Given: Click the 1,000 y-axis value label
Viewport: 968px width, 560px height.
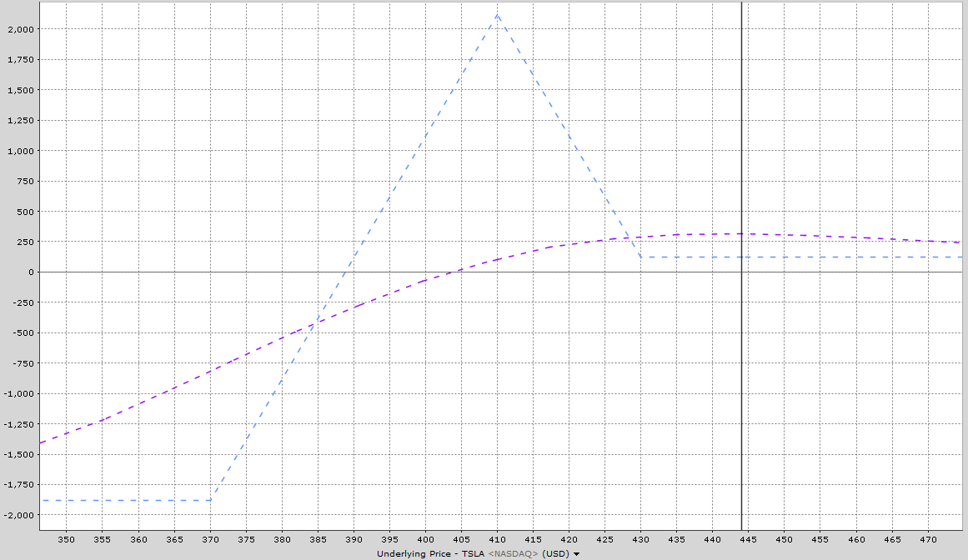Looking at the screenshot, I should point(22,151).
